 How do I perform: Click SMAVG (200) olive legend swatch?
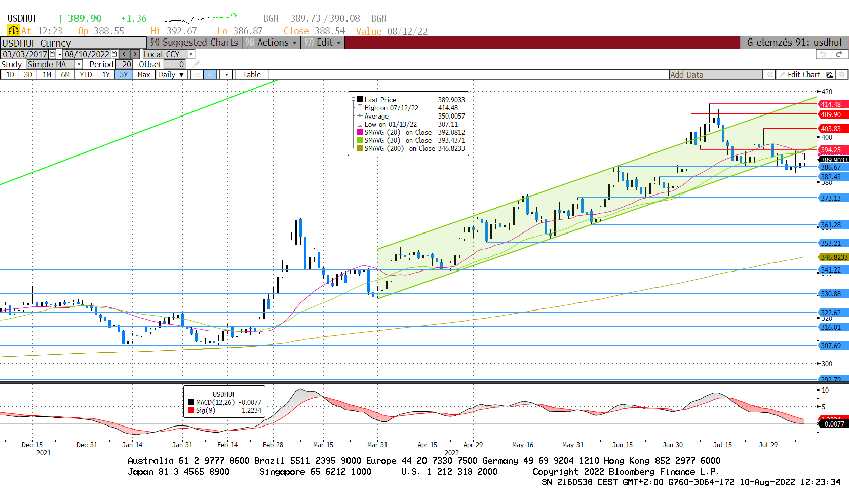360,148
